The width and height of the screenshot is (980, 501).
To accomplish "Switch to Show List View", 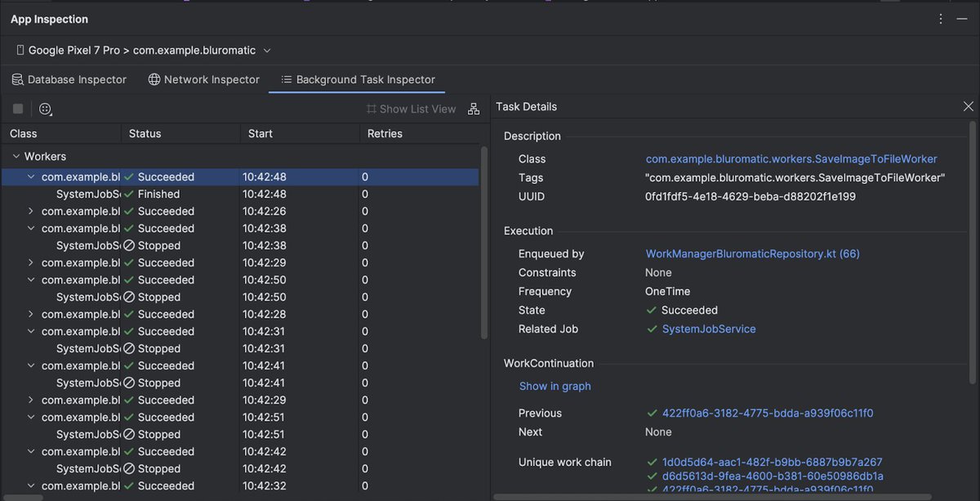I will coord(416,107).
